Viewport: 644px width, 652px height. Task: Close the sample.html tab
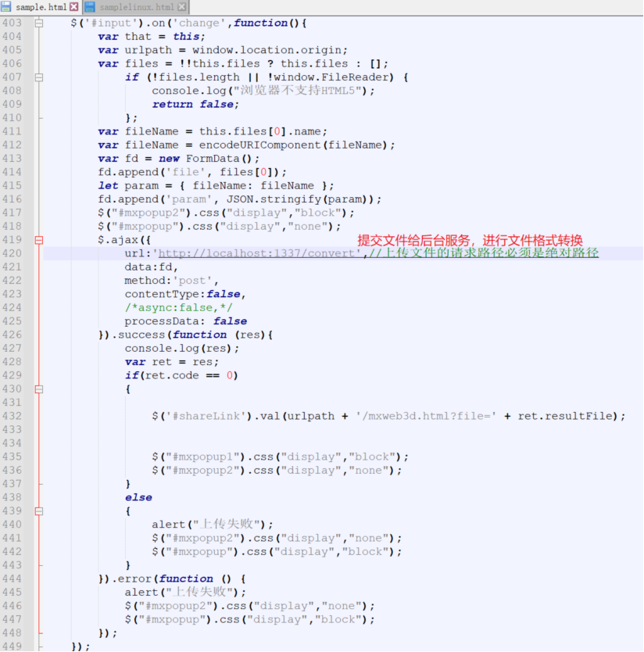[x=74, y=7]
